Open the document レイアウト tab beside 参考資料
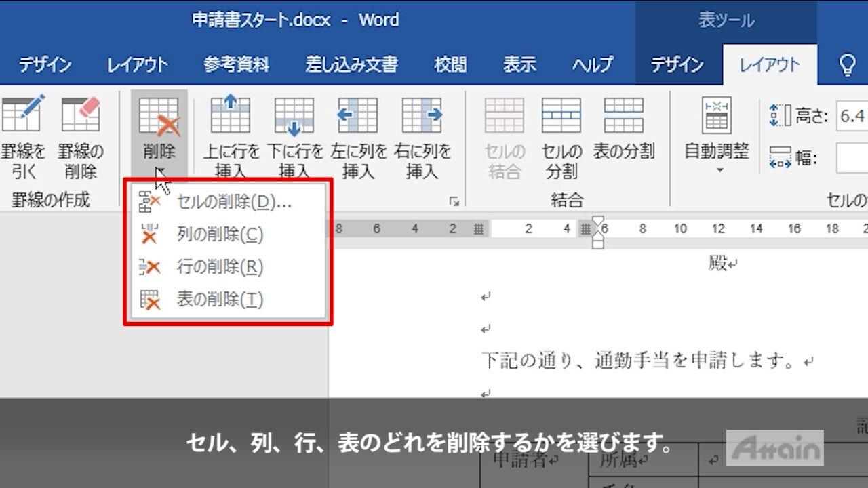The width and height of the screenshot is (868, 488). (x=137, y=65)
